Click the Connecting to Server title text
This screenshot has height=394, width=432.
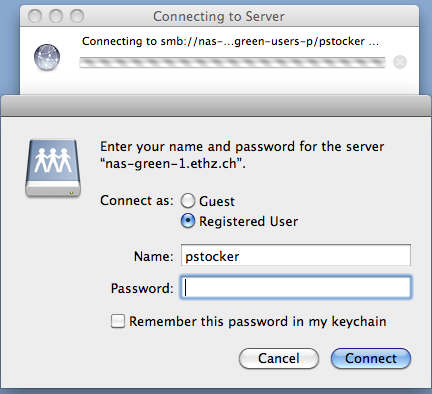(x=219, y=16)
